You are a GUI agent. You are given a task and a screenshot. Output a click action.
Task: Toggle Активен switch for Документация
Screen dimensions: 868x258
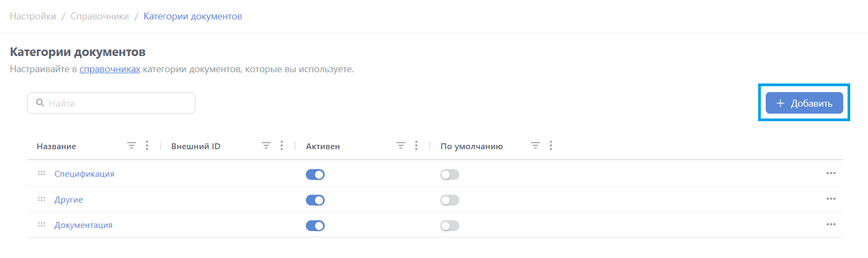click(x=315, y=226)
